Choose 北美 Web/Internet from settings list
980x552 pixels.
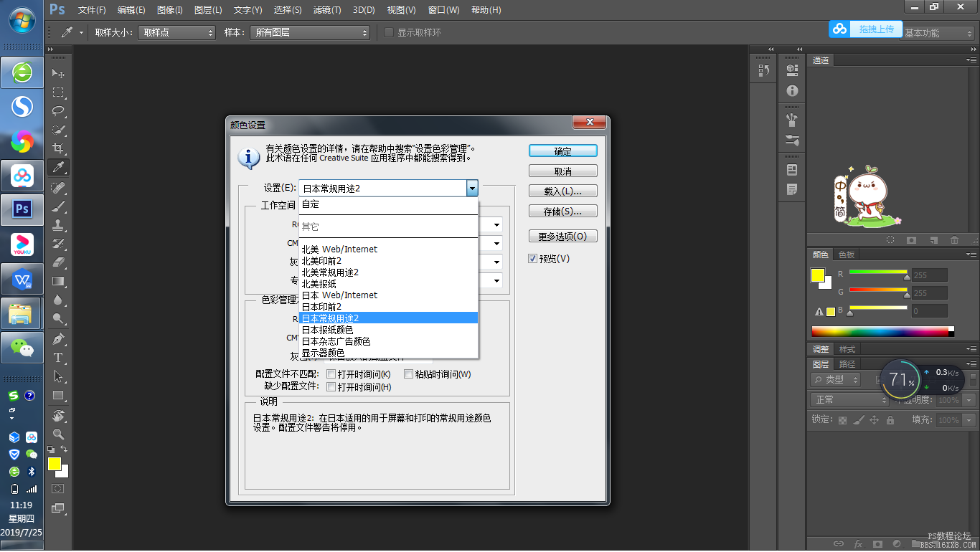(388, 249)
